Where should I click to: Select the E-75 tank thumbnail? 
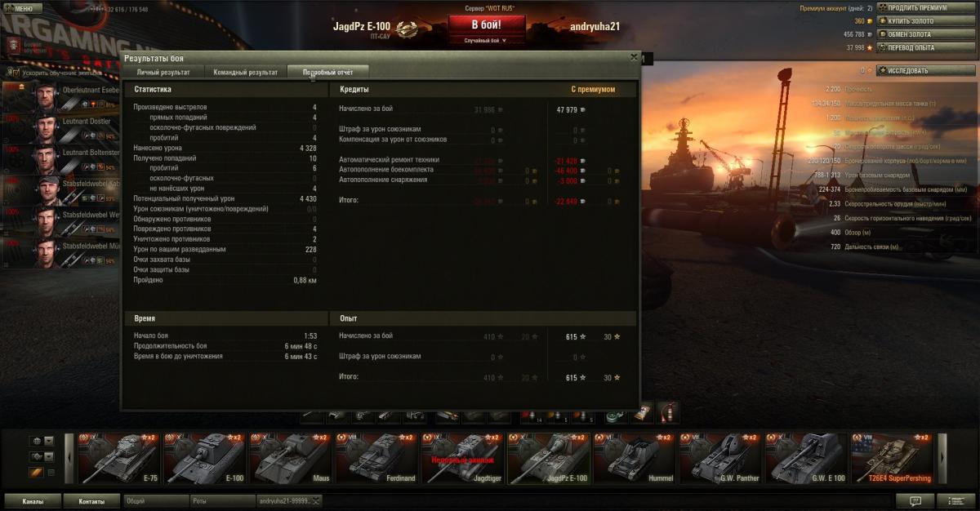coord(118,459)
